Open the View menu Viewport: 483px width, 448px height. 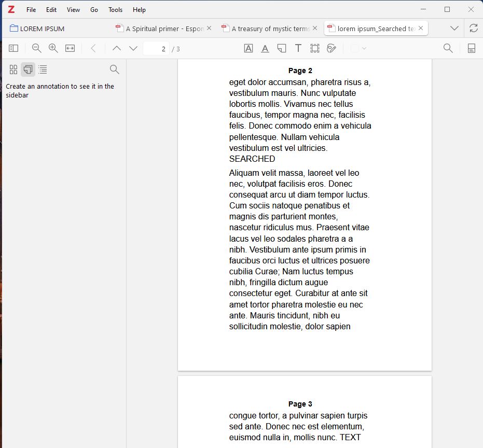pyautogui.click(x=73, y=10)
